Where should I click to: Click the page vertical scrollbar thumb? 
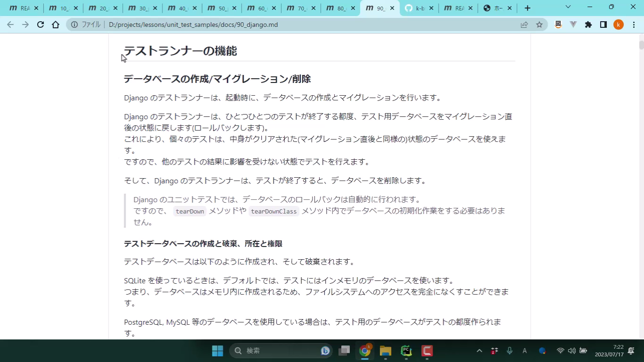point(641,45)
